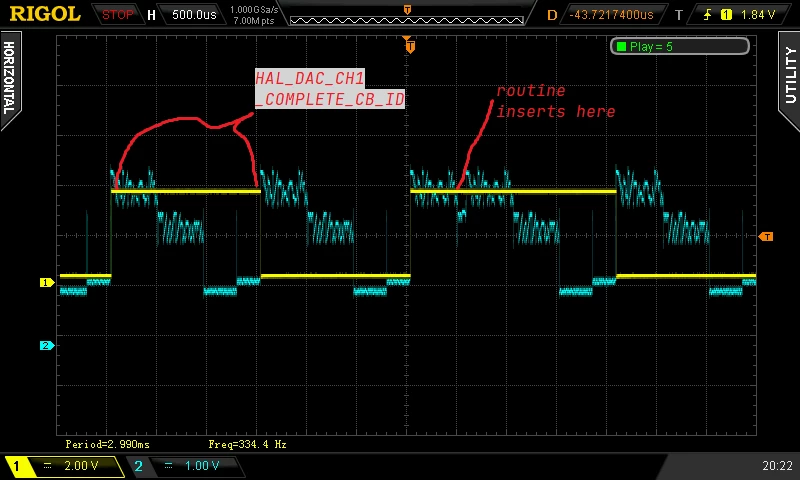Click the Freq=334.4 Hz measurement
Viewport: 800px width, 480px height.
tap(247, 444)
